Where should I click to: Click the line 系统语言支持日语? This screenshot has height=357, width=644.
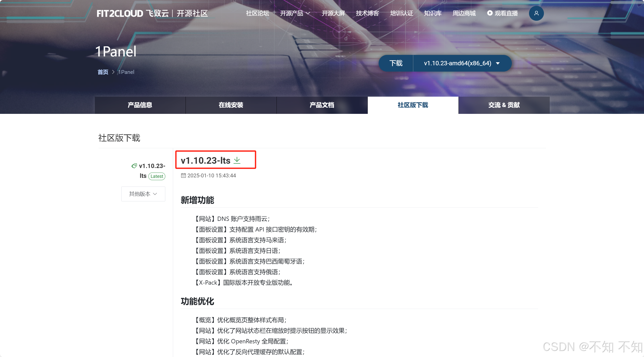(237, 250)
